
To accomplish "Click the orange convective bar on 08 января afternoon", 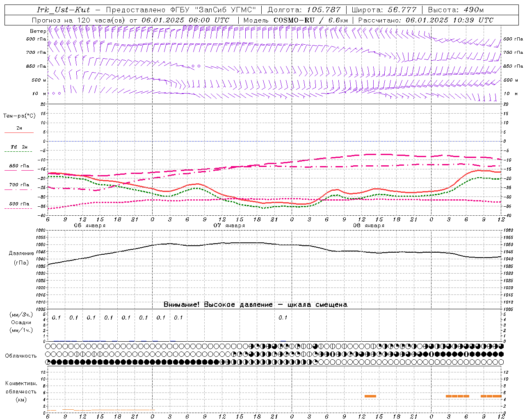I will point(370,396).
